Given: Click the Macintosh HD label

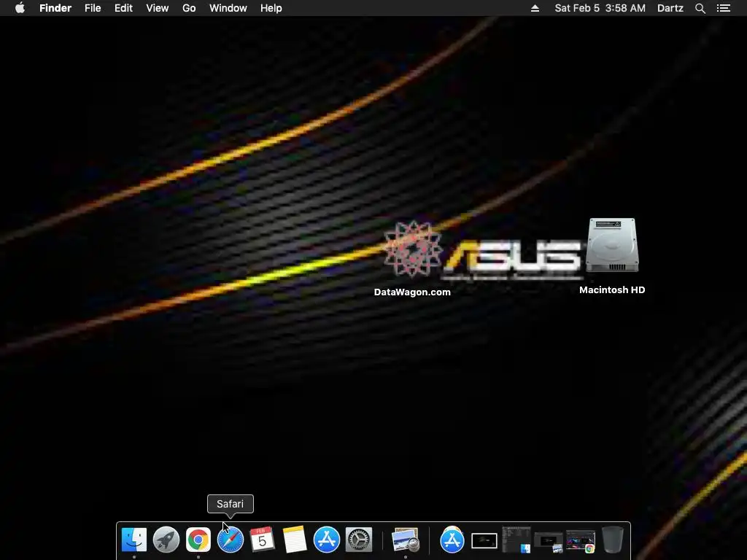Looking at the screenshot, I should tap(612, 290).
